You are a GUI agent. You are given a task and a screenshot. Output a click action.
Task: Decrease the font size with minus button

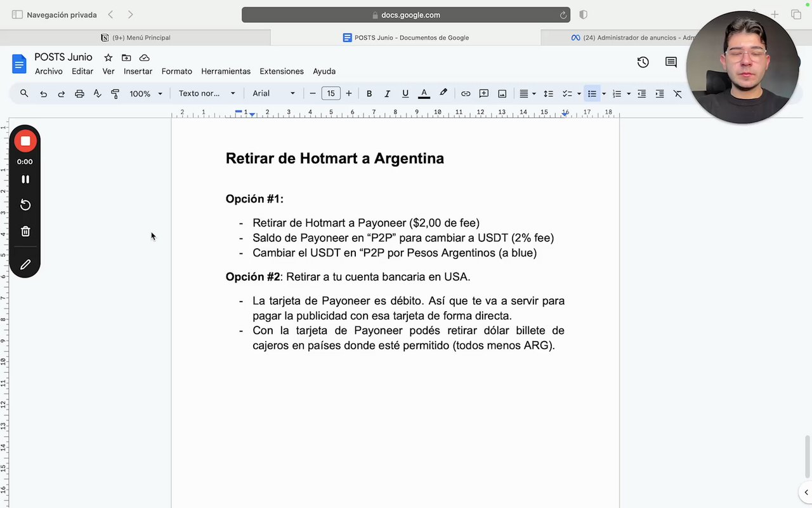coord(313,93)
